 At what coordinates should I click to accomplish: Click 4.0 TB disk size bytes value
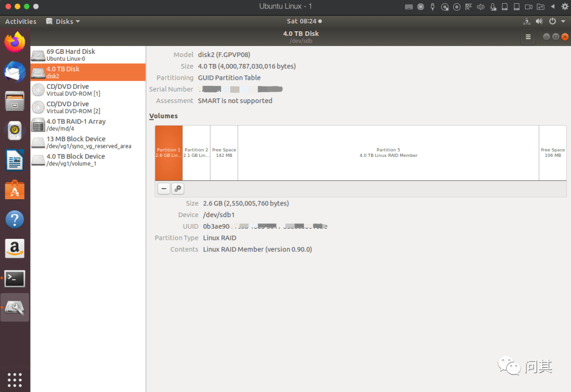click(247, 66)
